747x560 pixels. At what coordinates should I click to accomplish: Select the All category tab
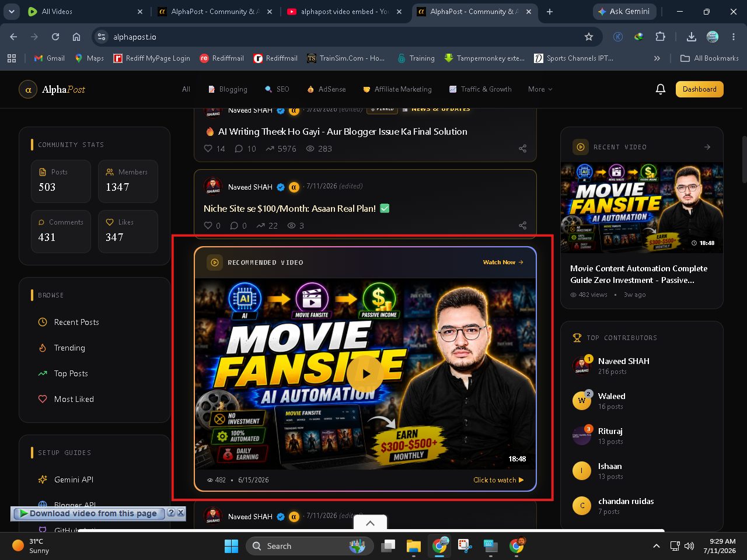[x=186, y=89]
